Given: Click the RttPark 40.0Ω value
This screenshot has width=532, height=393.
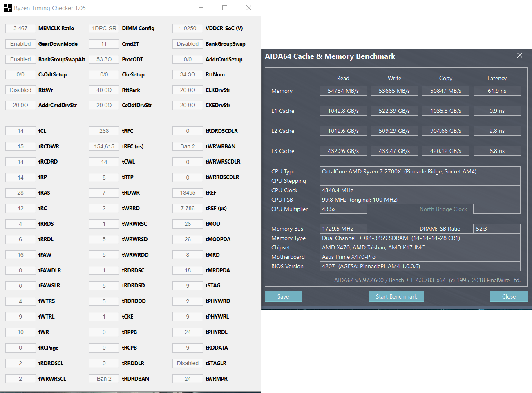Looking at the screenshot, I should click(x=104, y=90).
